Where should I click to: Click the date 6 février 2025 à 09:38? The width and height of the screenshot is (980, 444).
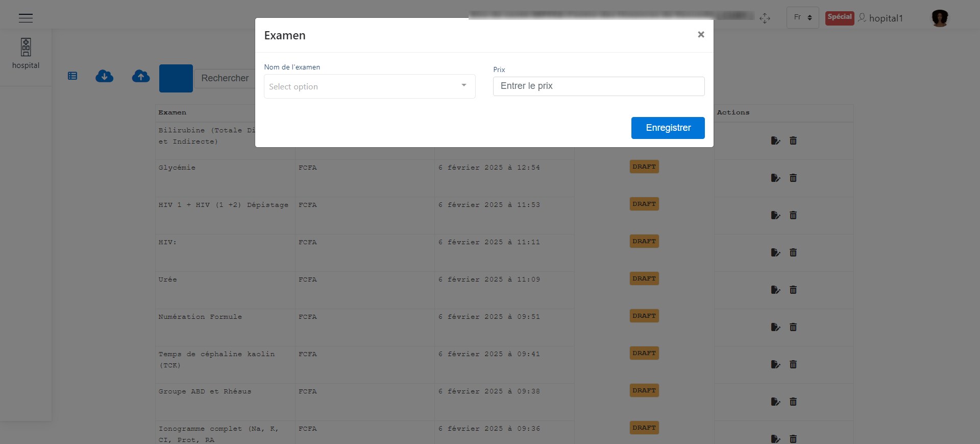tap(489, 391)
